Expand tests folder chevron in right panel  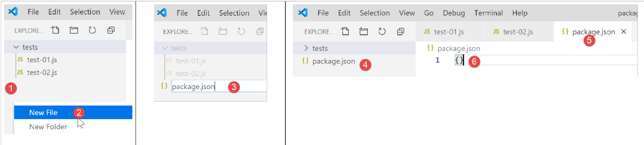tap(306, 48)
